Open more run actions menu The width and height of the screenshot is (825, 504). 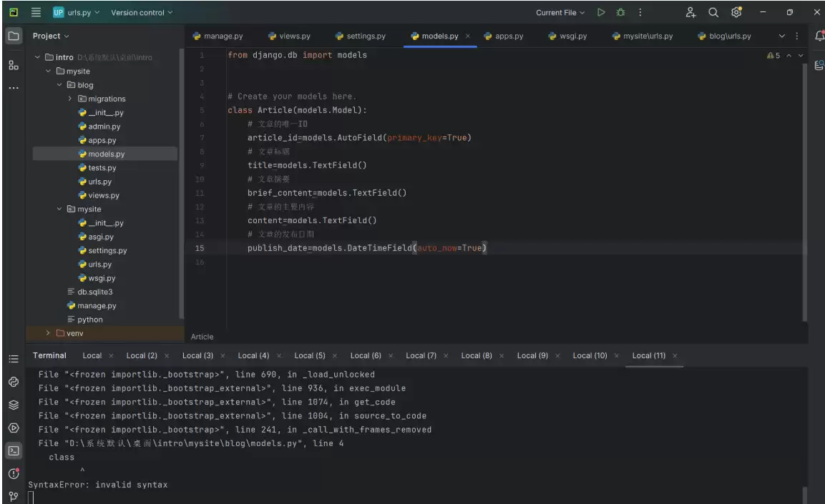(x=640, y=12)
